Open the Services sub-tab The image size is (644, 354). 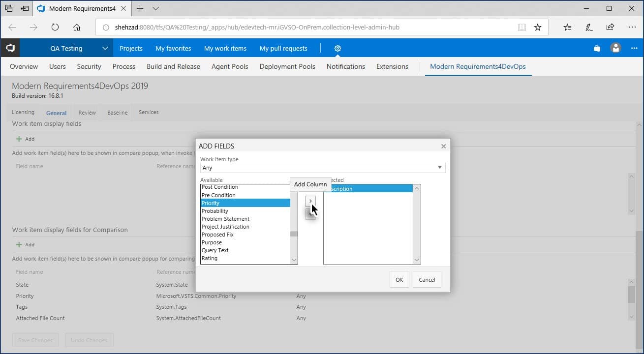(149, 112)
